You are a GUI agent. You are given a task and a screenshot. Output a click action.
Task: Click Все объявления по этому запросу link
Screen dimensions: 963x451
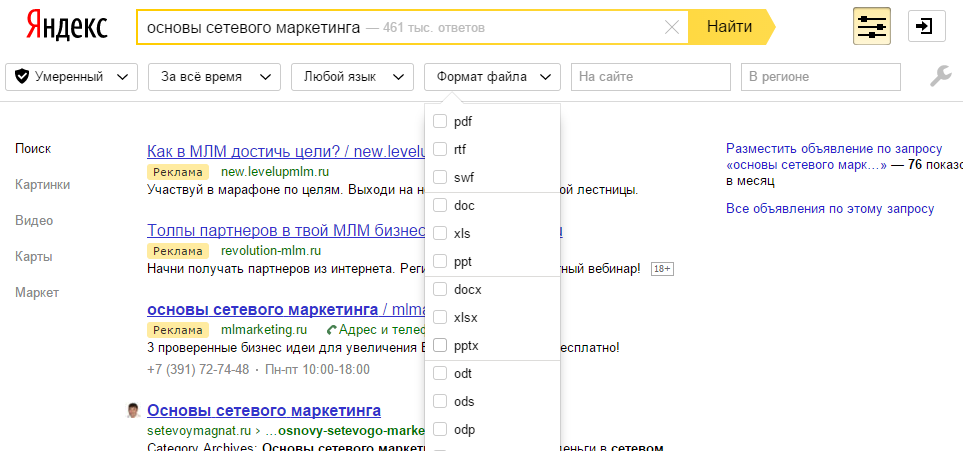coord(830,209)
